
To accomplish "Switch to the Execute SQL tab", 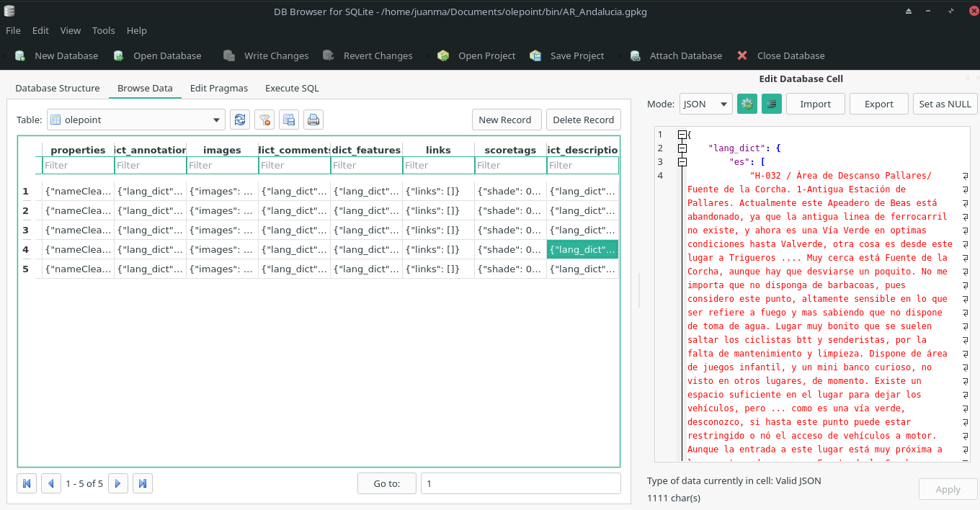I will (292, 88).
